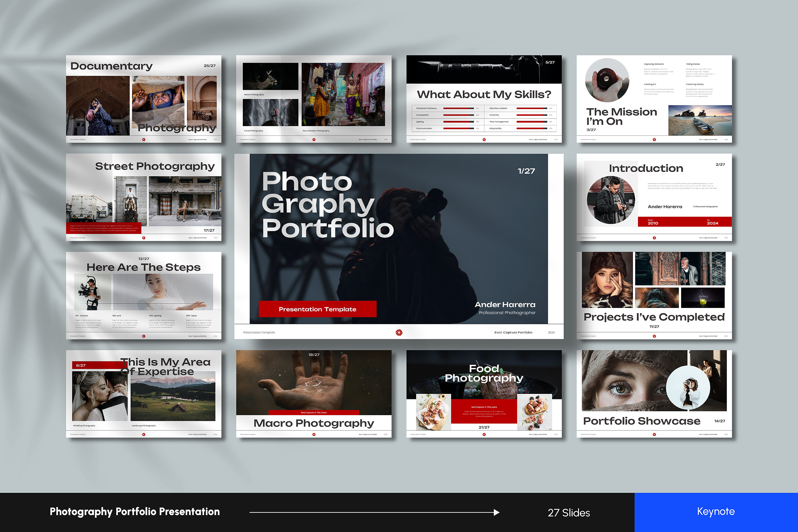798x532 pixels.
Task: Click red logo on Introduction slide footer
Action: pos(654,238)
